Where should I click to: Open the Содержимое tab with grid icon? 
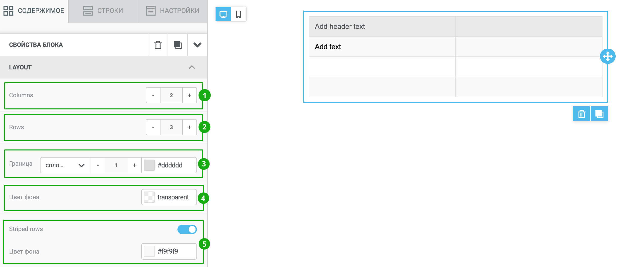(x=34, y=11)
